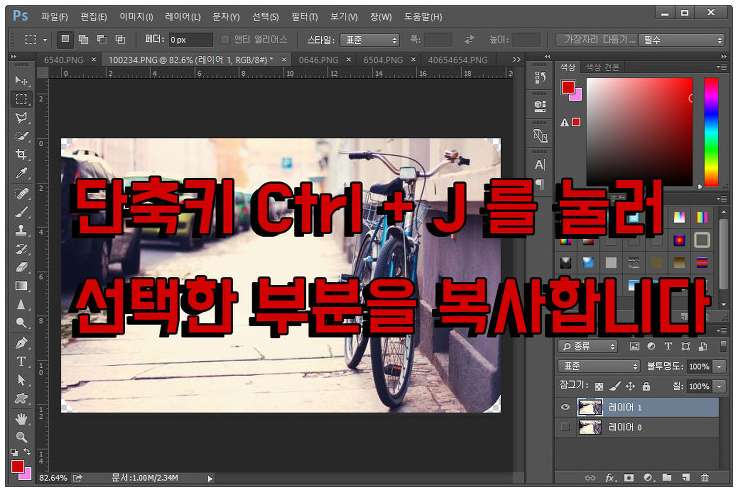Viewport: 740px width, 491px height.
Task: Toggle lock position
Action: pos(630,387)
